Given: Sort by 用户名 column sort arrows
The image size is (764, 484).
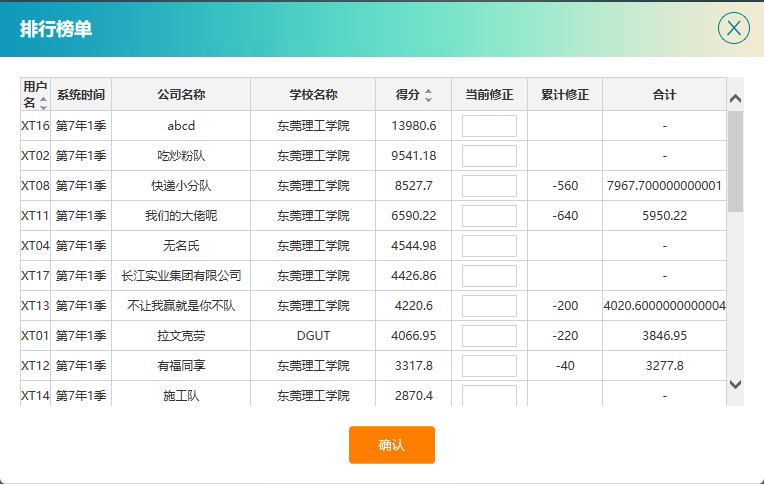Looking at the screenshot, I should point(43,103).
